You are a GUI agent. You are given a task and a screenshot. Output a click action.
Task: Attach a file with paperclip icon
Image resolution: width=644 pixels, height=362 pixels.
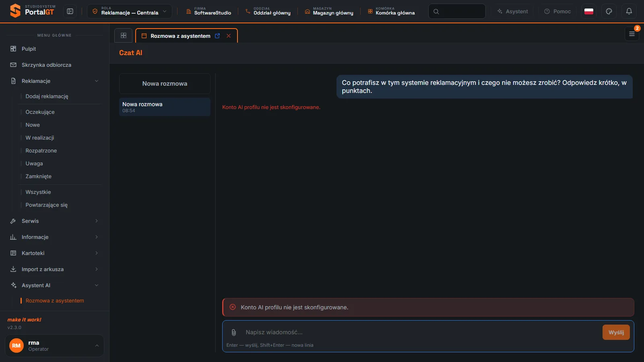click(x=234, y=332)
